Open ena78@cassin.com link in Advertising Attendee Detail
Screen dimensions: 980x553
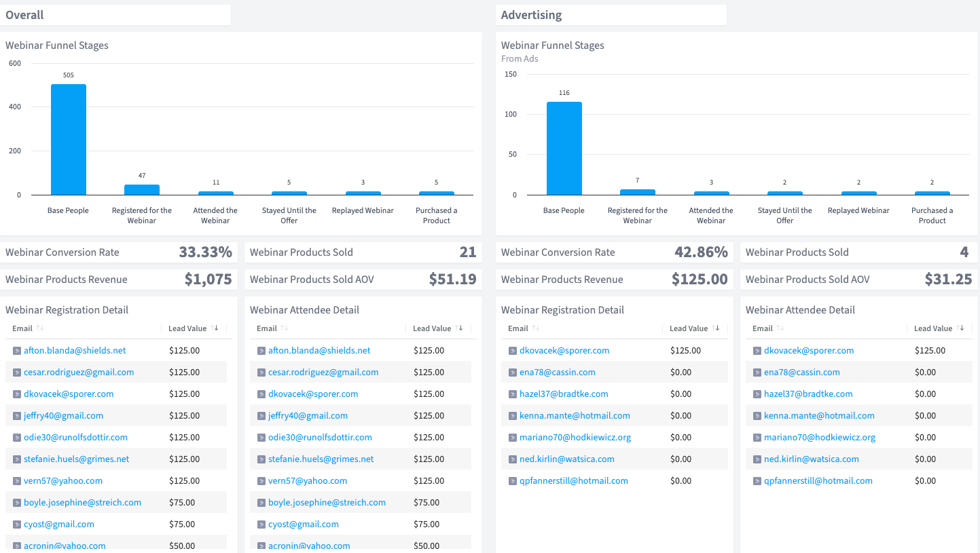tap(802, 373)
